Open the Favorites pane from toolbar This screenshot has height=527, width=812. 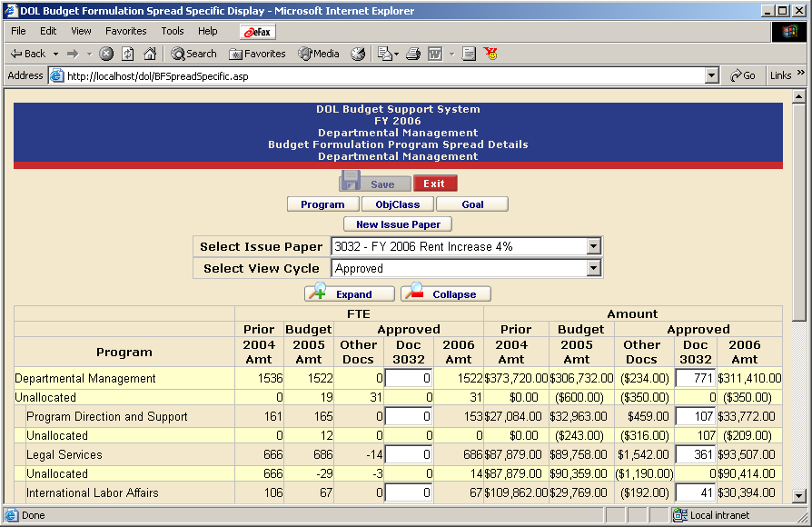coord(257,54)
